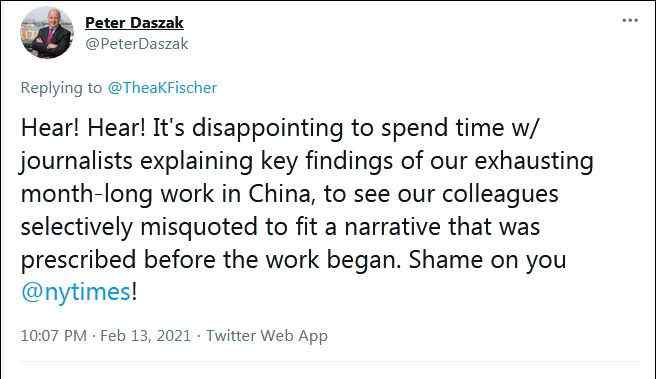
Task: Click the word 'disappointing' in tweet
Action: pyautogui.click(x=268, y=128)
